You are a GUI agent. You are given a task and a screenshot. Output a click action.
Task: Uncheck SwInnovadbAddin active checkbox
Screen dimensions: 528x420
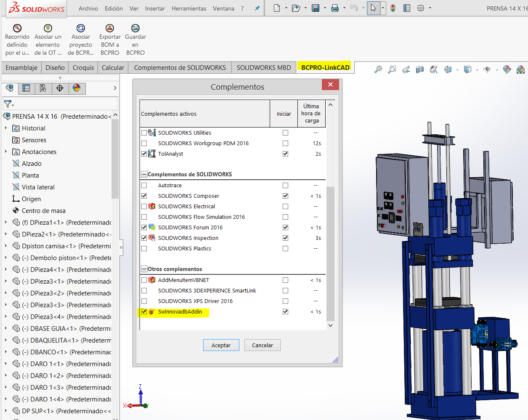click(144, 311)
